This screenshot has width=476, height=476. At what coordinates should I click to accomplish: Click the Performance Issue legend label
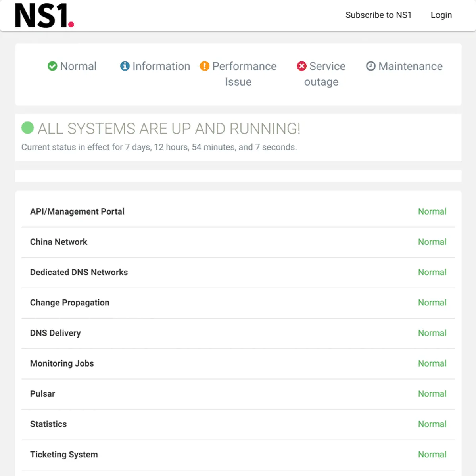tap(244, 74)
